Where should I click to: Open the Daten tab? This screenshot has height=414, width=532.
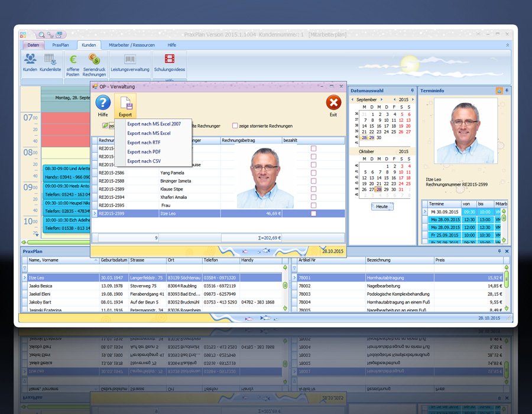33,45
